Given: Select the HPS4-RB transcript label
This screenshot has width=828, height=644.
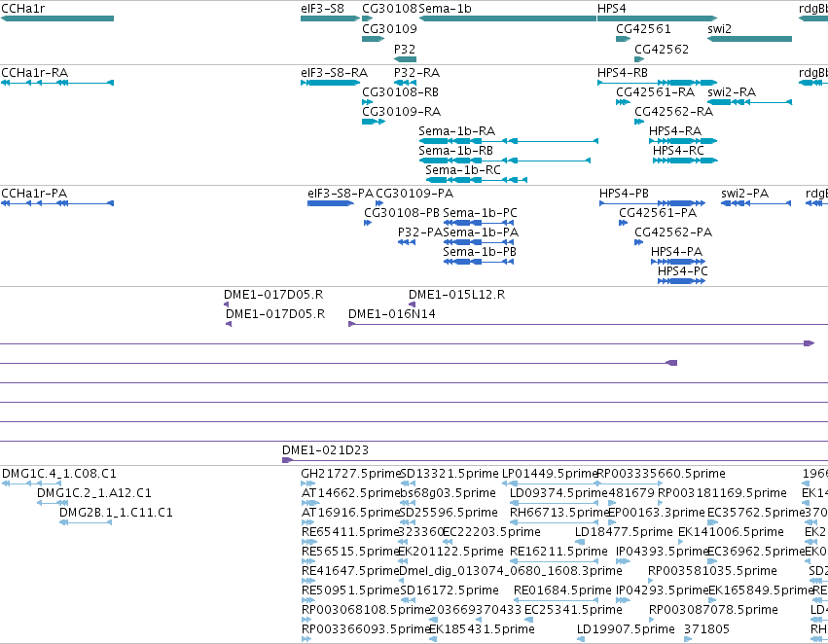Looking at the screenshot, I should pos(623,73).
